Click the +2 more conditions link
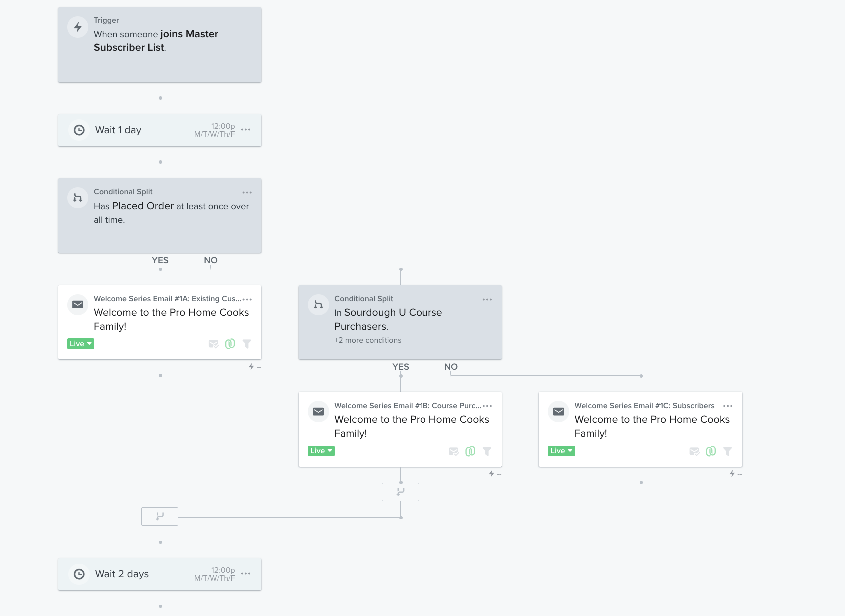Viewport: 845px width, 616px height. [x=368, y=340]
